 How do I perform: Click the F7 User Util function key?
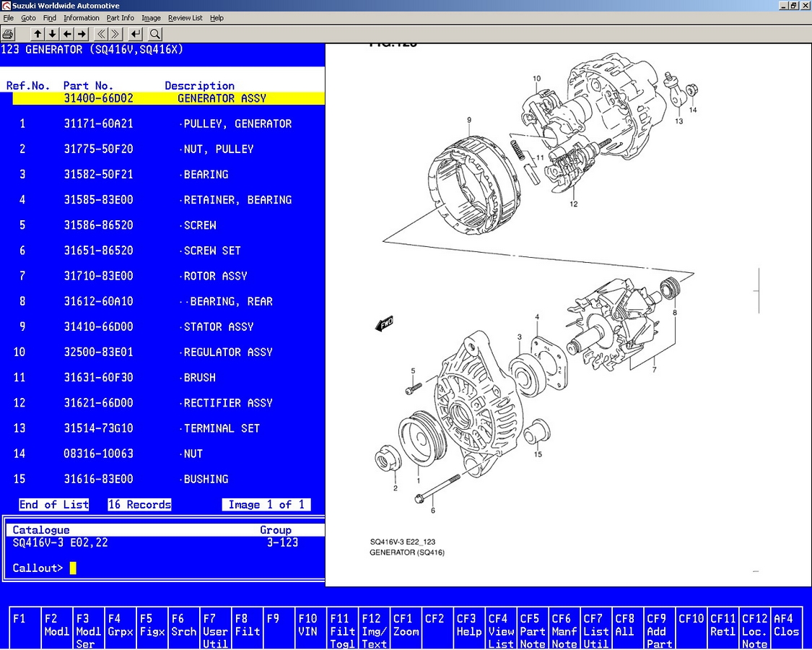215,628
